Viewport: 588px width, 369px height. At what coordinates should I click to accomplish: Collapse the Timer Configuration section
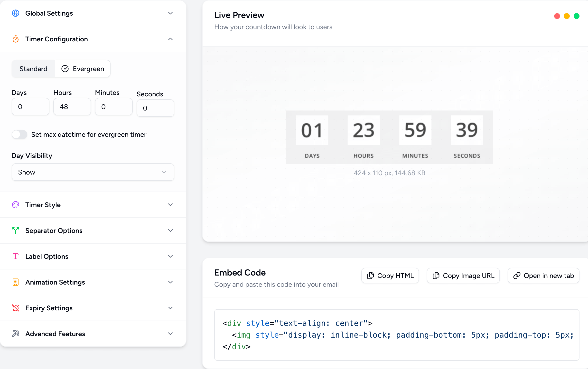click(x=170, y=39)
